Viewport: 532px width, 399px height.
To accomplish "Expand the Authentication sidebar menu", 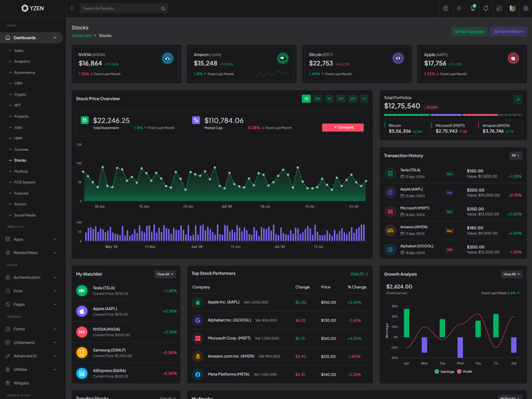I will point(31,277).
